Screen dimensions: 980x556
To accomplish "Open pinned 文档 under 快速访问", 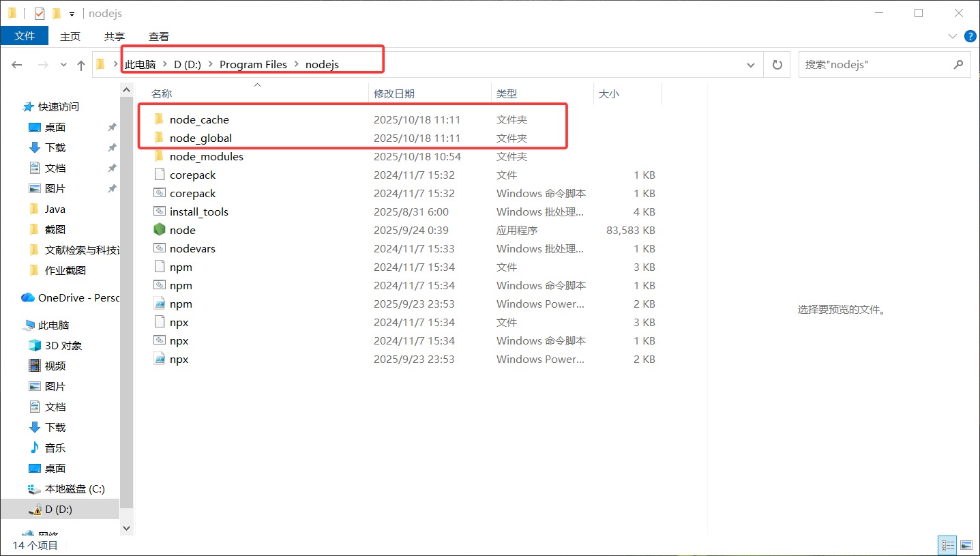I will click(x=55, y=168).
